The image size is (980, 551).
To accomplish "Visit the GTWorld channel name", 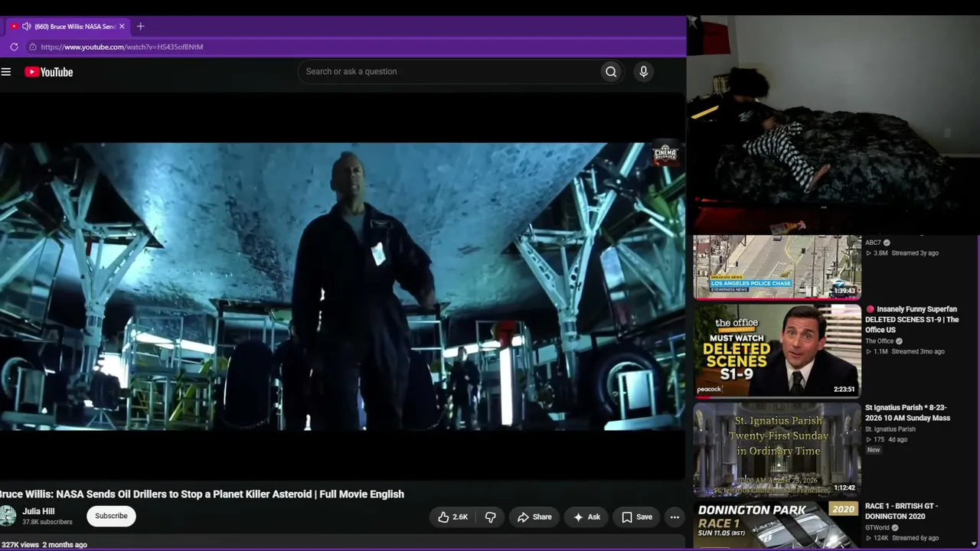I will (878, 527).
